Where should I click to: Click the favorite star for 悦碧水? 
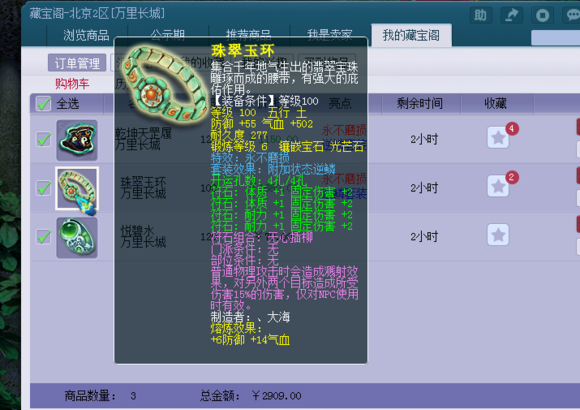[x=498, y=235]
